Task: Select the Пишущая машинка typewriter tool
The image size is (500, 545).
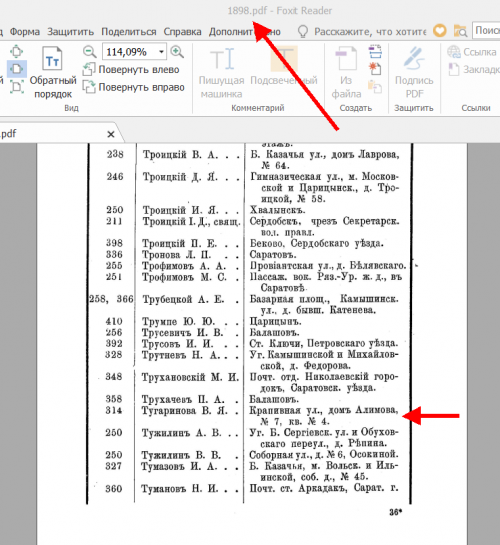Action: click(221, 73)
